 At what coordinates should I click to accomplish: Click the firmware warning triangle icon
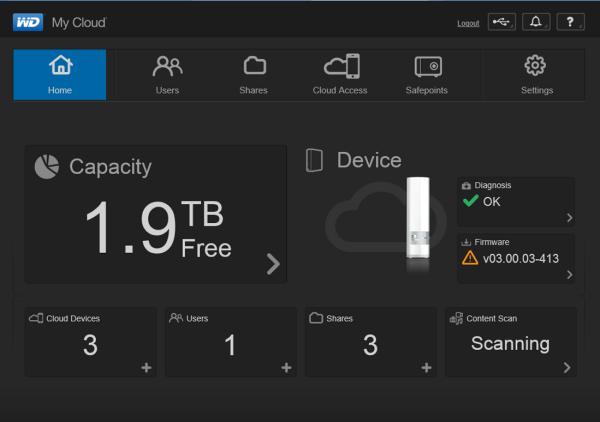click(470, 258)
